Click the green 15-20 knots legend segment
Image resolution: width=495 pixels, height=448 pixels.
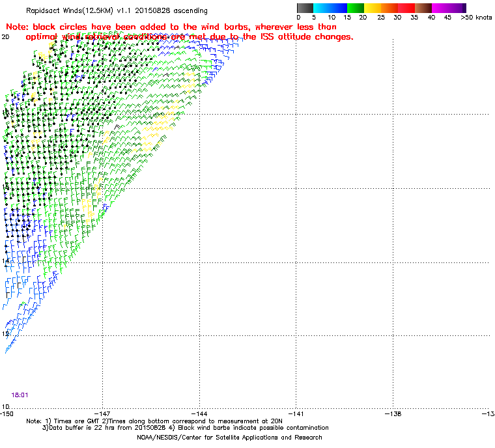coord(356,8)
